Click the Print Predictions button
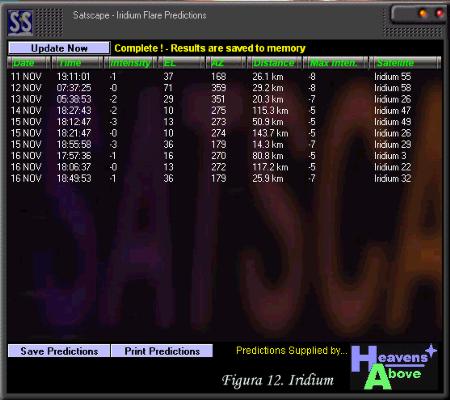450x400 pixels. coord(162,351)
